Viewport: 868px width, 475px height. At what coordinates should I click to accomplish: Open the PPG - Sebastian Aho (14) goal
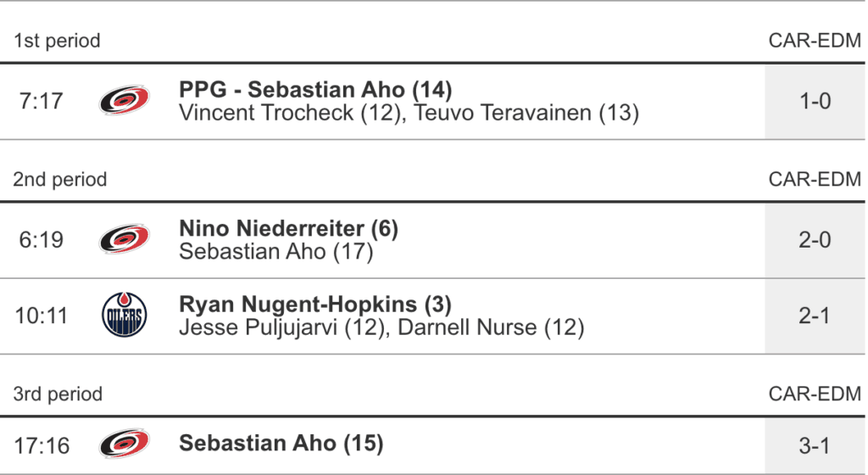coord(315,89)
